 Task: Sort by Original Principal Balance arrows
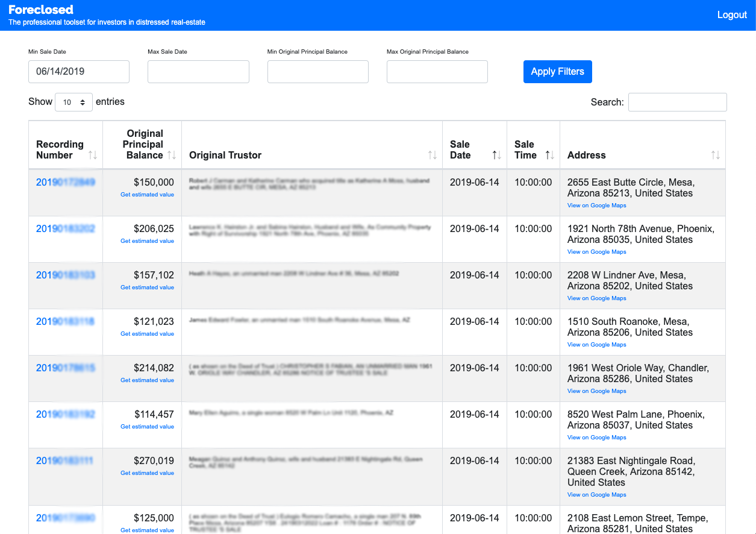click(x=172, y=155)
